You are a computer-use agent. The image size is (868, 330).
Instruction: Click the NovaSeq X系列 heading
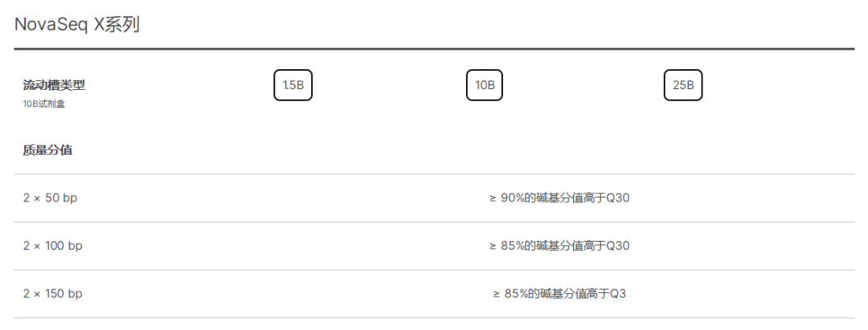click(x=77, y=25)
